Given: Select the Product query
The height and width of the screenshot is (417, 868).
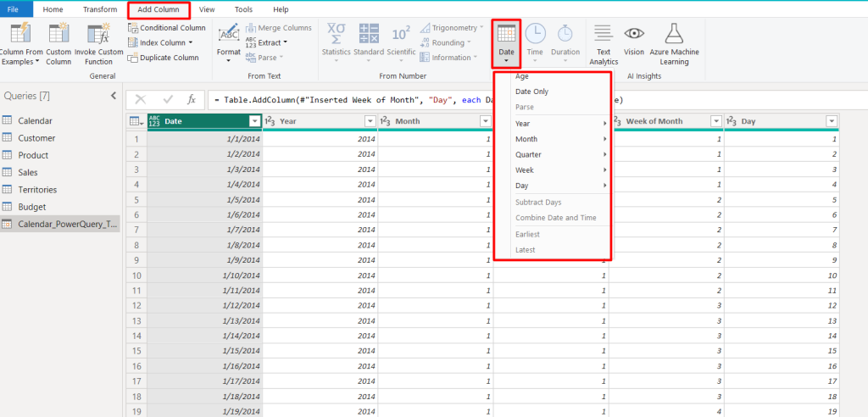Looking at the screenshot, I should tap(60, 155).
